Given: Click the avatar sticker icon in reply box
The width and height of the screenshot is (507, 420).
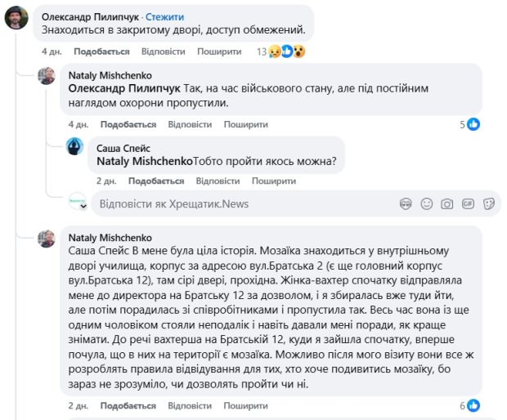Looking at the screenshot, I should coord(406,203).
